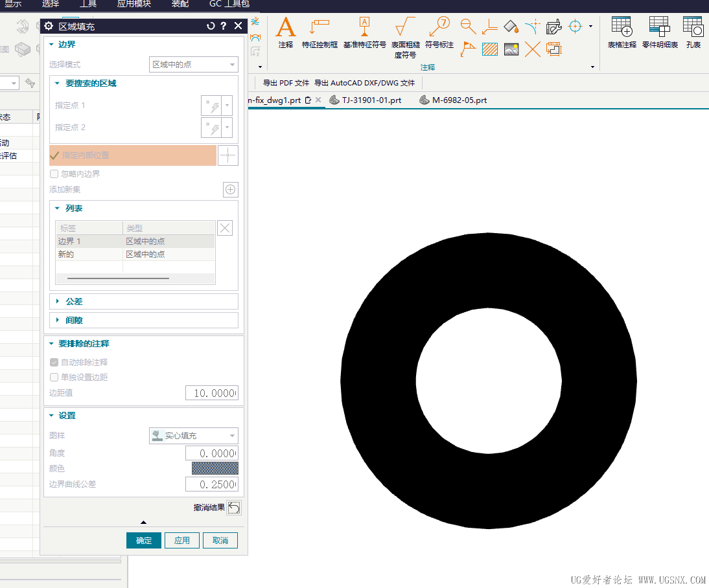
Task: Click the 颜色 color swatch
Action: tap(215, 468)
